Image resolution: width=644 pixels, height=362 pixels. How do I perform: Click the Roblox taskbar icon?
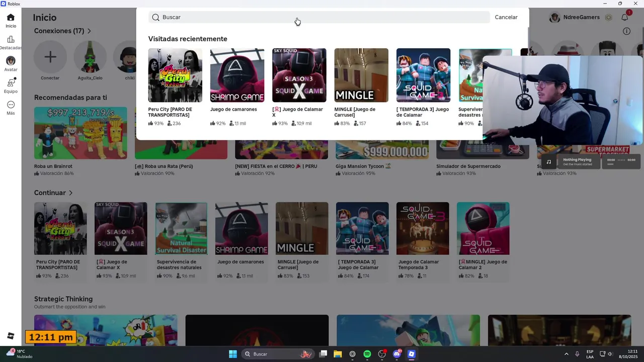pos(412,354)
